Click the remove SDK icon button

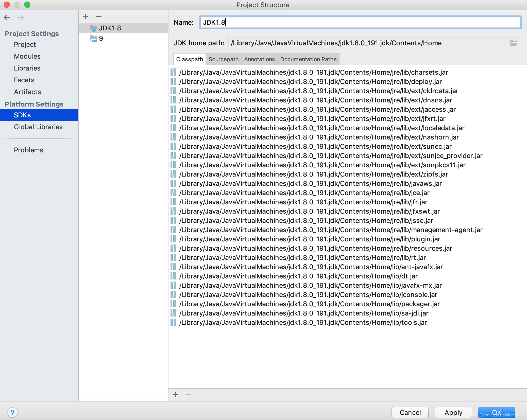coord(99,17)
